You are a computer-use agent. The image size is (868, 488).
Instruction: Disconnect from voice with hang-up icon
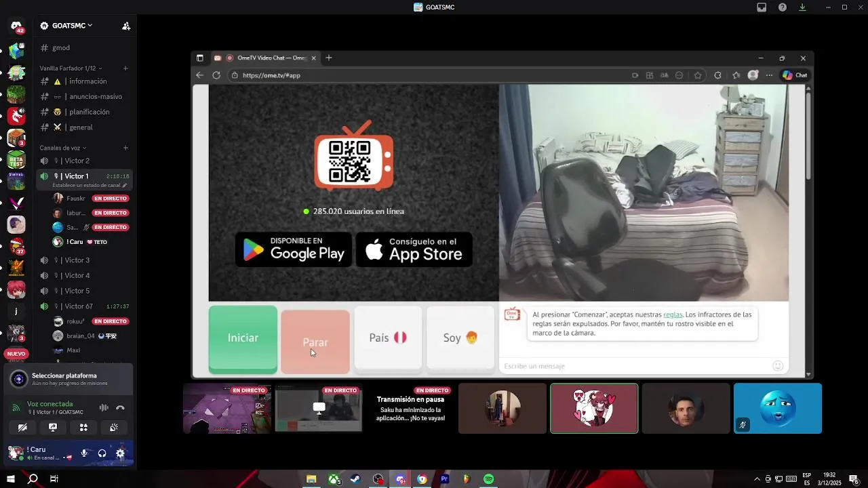coord(120,408)
